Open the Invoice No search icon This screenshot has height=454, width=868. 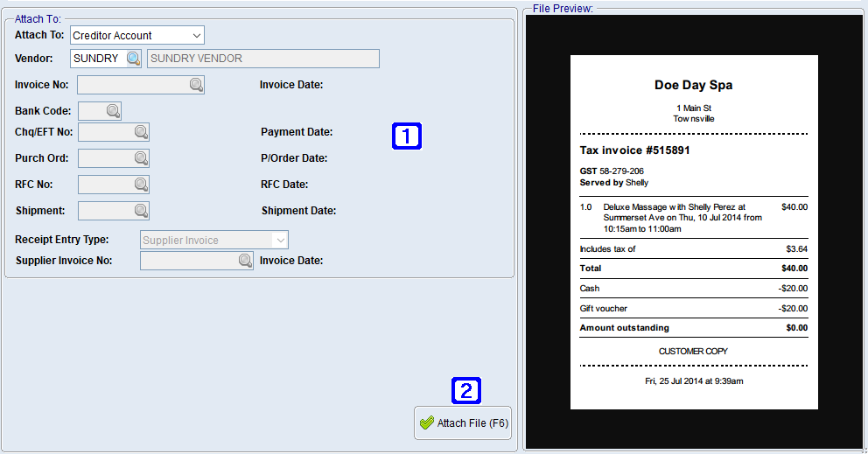[196, 85]
